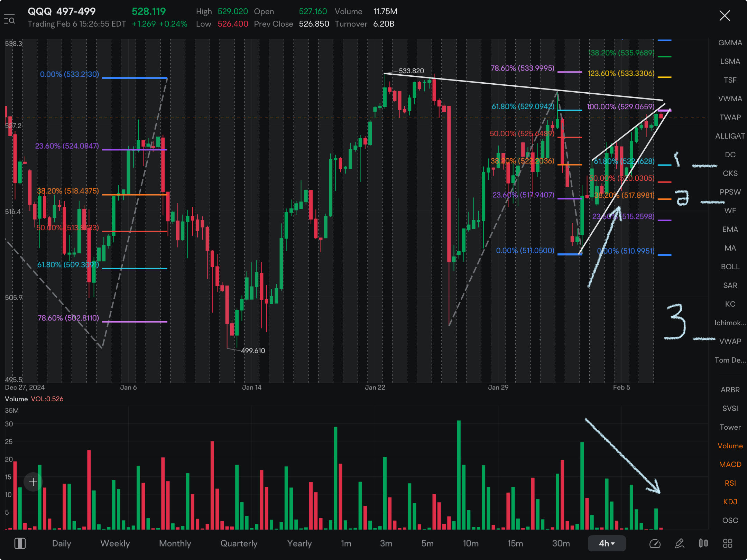
Task: Select the 61.80% (509.3091) Fibonacci level
Action: (68, 265)
